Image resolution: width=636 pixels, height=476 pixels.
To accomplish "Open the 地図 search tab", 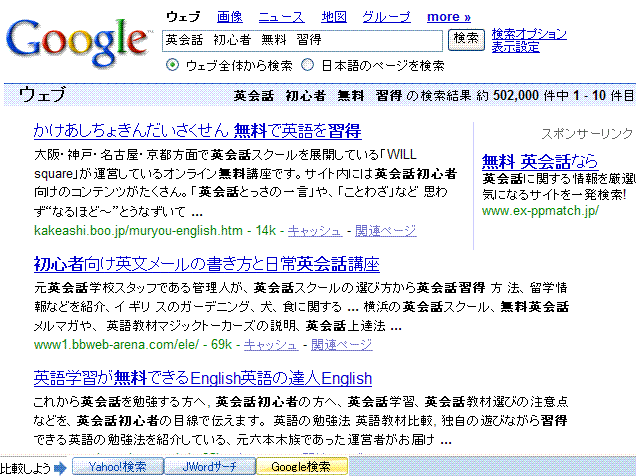I will [x=334, y=17].
